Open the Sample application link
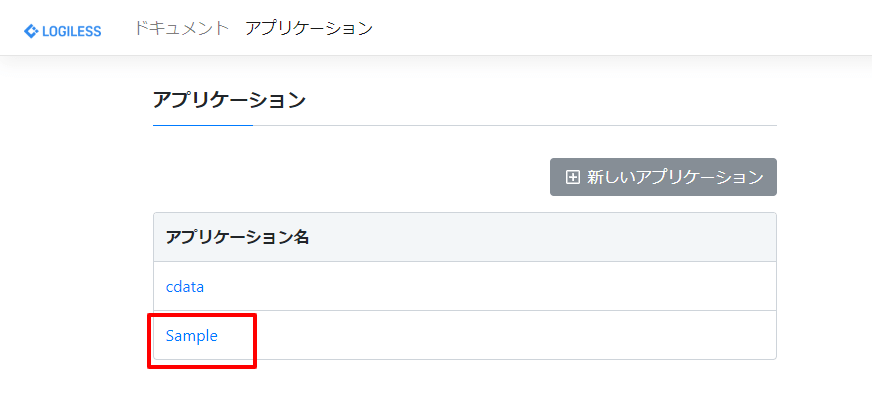Image resolution: width=872 pixels, height=420 pixels. pyautogui.click(x=192, y=336)
